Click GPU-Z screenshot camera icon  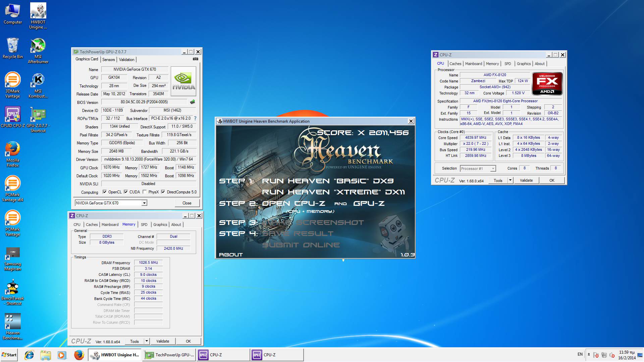[x=195, y=59]
